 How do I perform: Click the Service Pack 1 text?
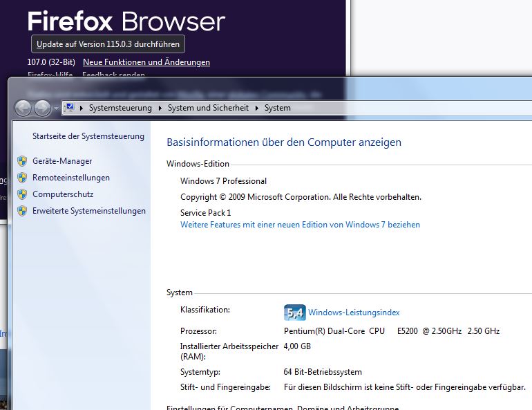click(x=205, y=213)
